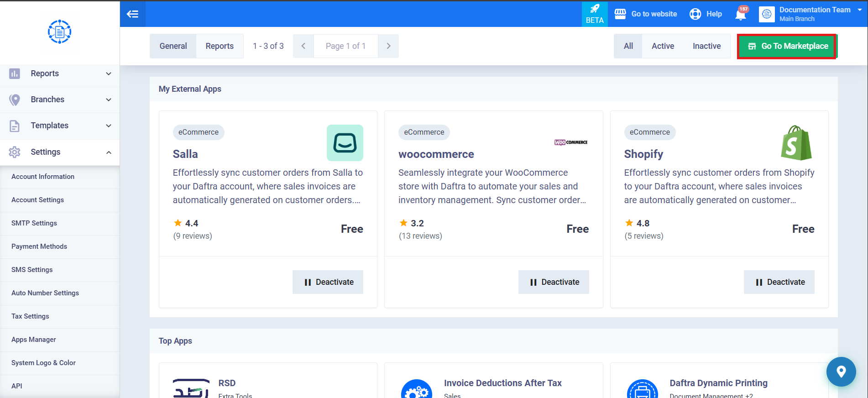
Task: Click the Go to website link
Action: point(654,14)
